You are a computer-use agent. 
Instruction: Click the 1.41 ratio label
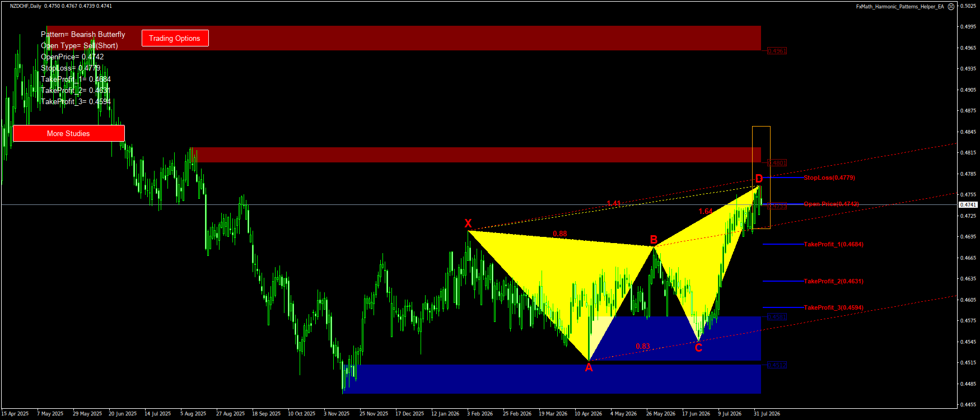613,203
